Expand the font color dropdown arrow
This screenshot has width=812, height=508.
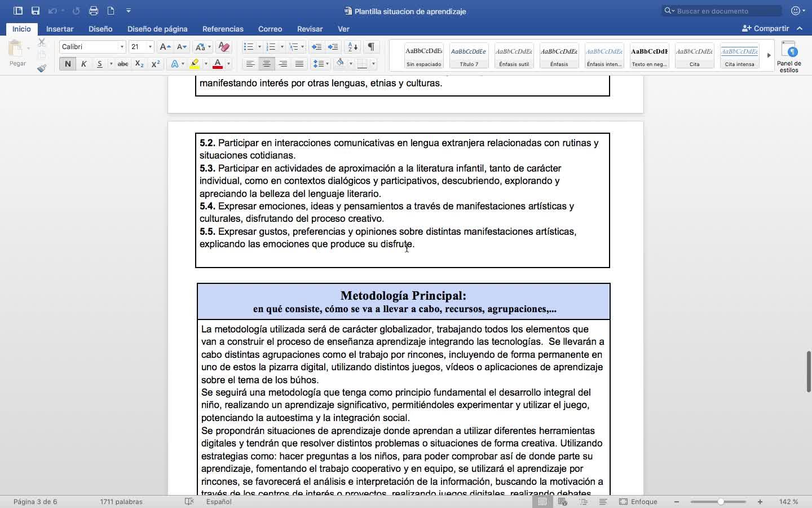(228, 64)
